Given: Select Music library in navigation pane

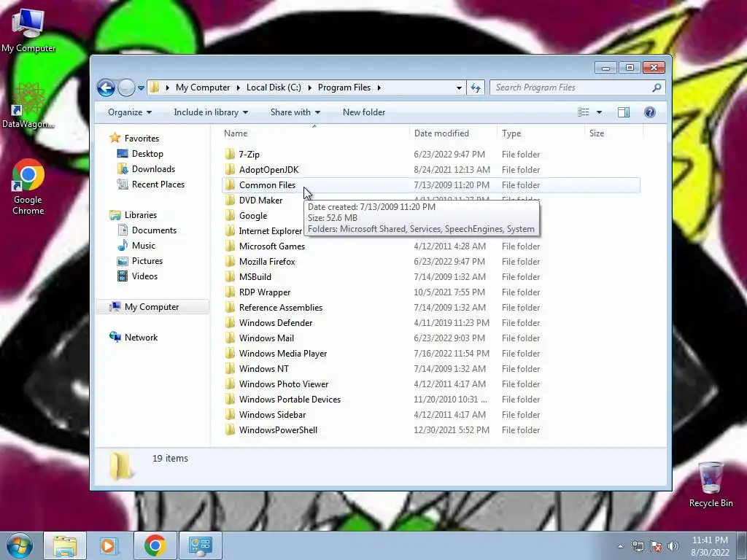Looking at the screenshot, I should pos(144,246).
